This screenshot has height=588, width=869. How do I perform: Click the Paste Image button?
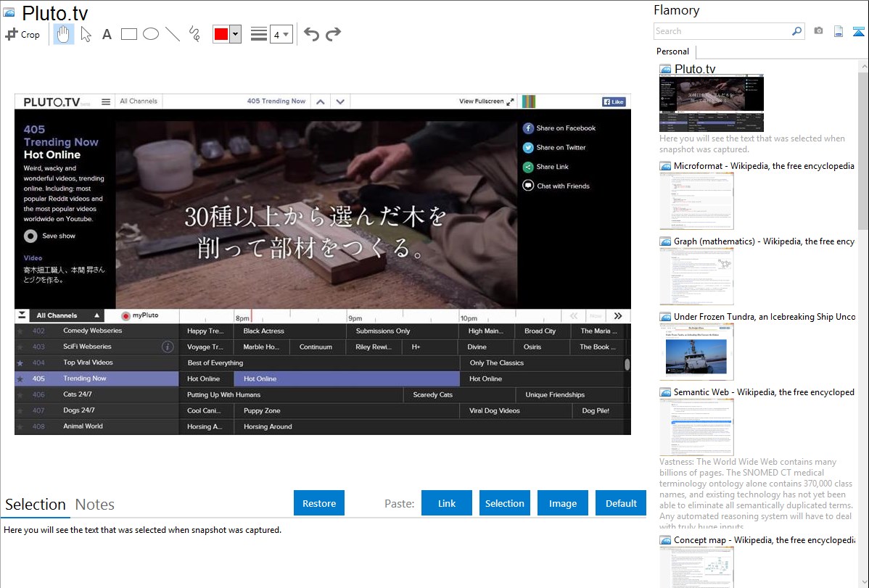pos(562,503)
